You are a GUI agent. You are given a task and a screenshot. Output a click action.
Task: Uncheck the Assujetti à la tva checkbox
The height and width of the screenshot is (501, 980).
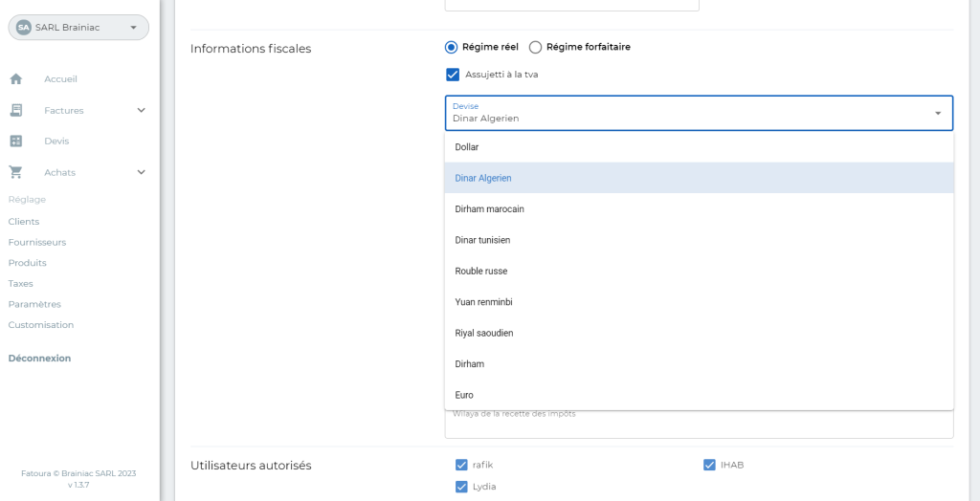(x=454, y=75)
